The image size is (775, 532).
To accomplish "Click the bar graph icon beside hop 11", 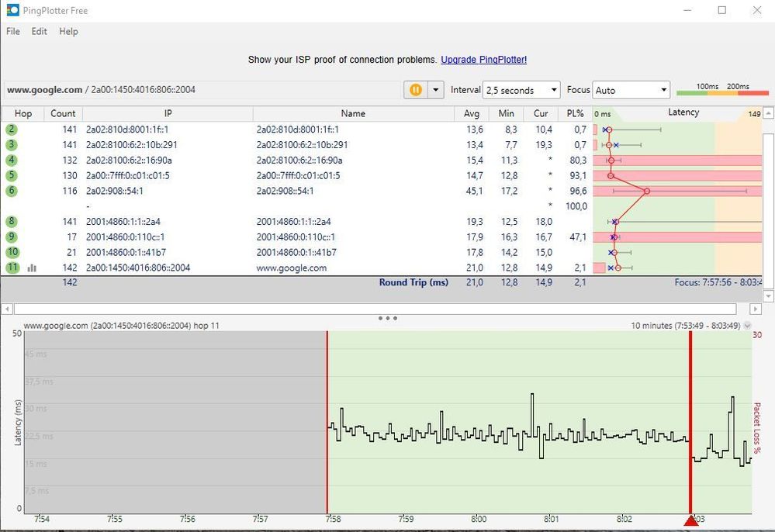I will click(32, 268).
